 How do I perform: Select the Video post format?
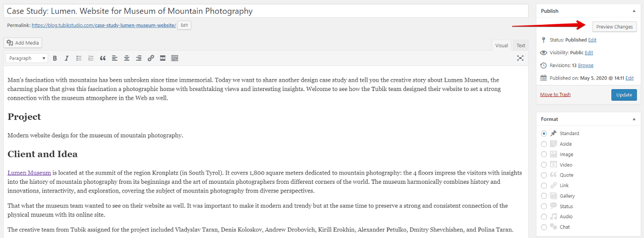coord(544,164)
